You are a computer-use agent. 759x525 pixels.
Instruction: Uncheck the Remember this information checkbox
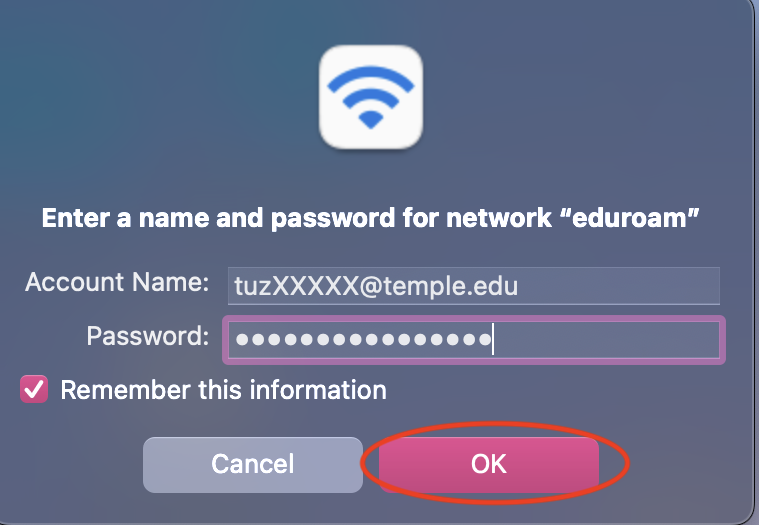[34, 389]
